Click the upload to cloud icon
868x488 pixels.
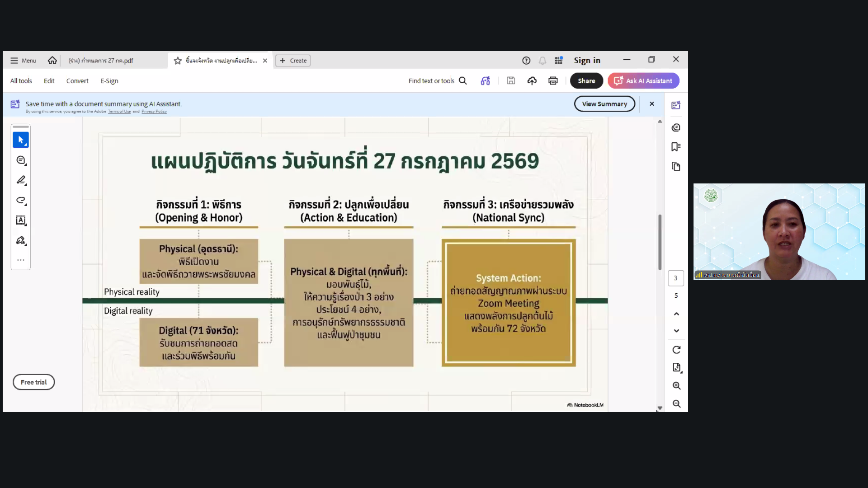pyautogui.click(x=532, y=81)
